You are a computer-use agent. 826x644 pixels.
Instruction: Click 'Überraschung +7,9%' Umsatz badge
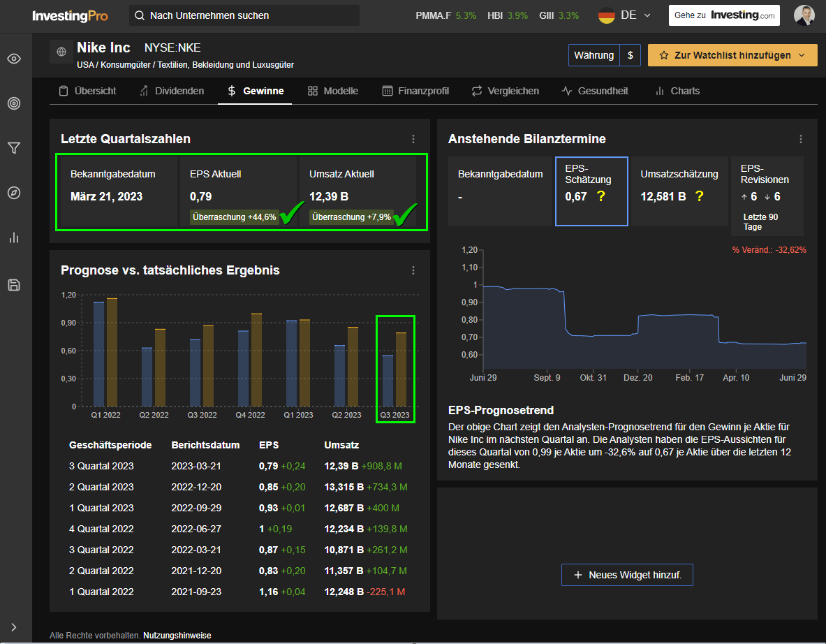click(x=351, y=217)
